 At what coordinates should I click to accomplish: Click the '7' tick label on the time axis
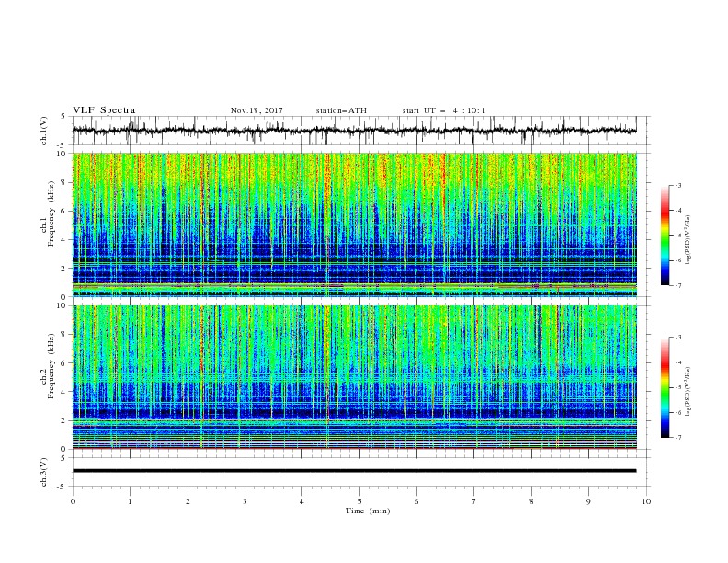pos(473,501)
